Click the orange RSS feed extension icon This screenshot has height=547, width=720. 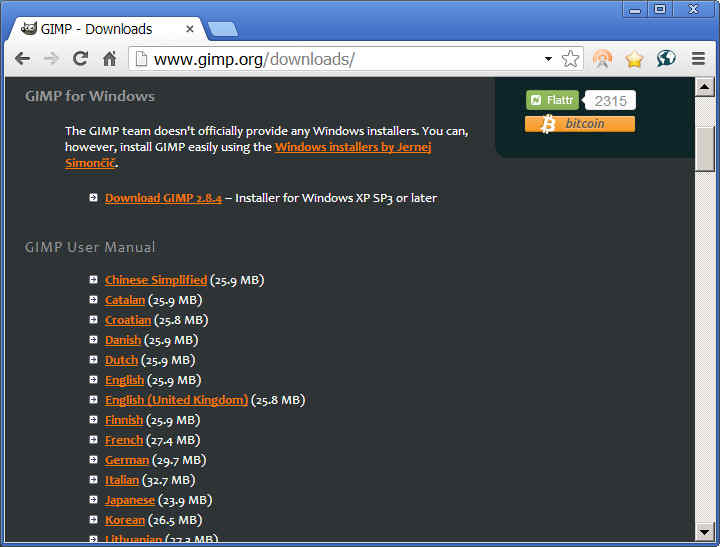coord(602,59)
